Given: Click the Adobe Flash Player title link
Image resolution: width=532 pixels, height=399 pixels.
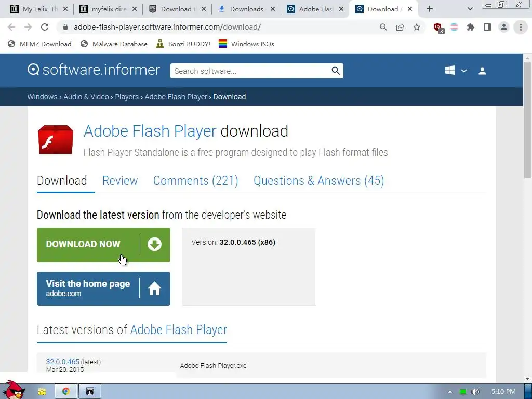Looking at the screenshot, I should [150, 131].
